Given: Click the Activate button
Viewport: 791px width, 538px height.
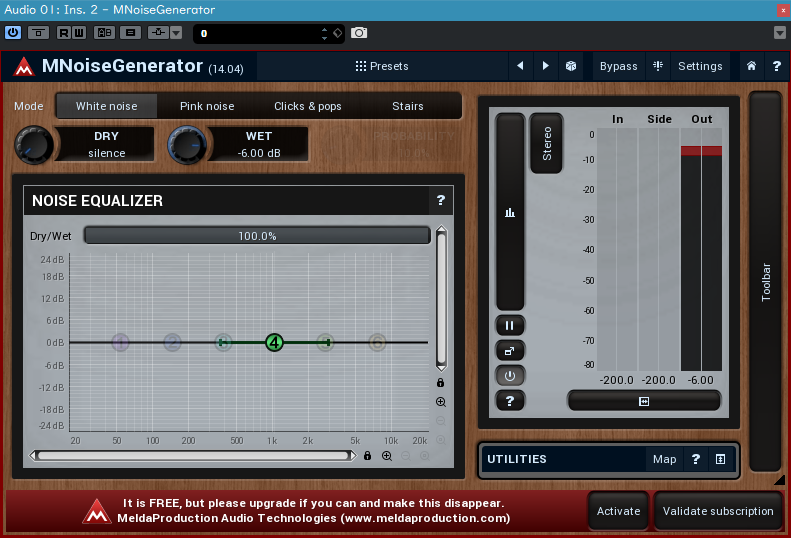Looking at the screenshot, I should point(618,511).
